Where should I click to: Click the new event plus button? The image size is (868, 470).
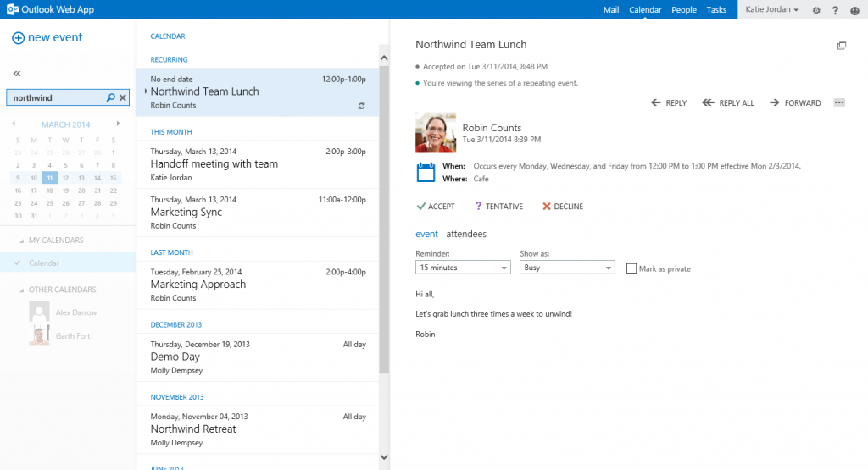pos(19,38)
